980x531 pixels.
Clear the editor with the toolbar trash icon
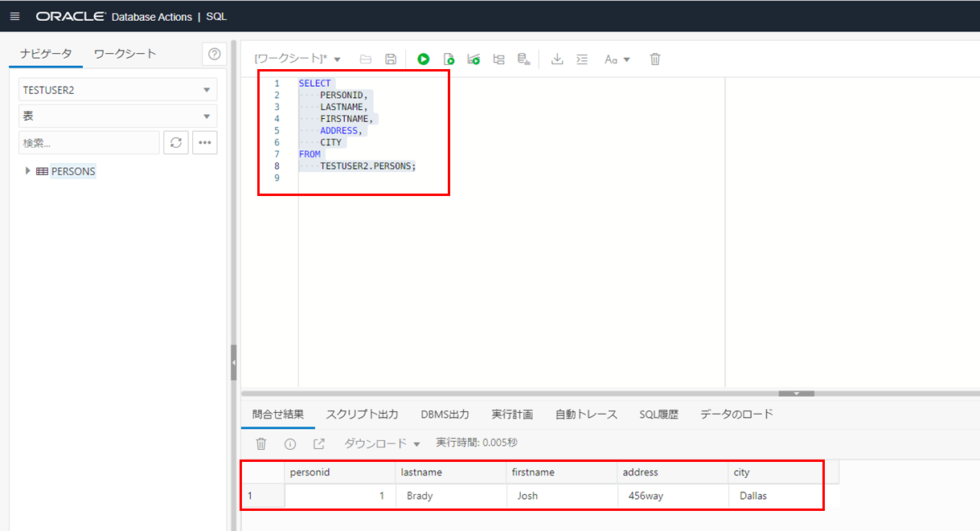[x=655, y=59]
